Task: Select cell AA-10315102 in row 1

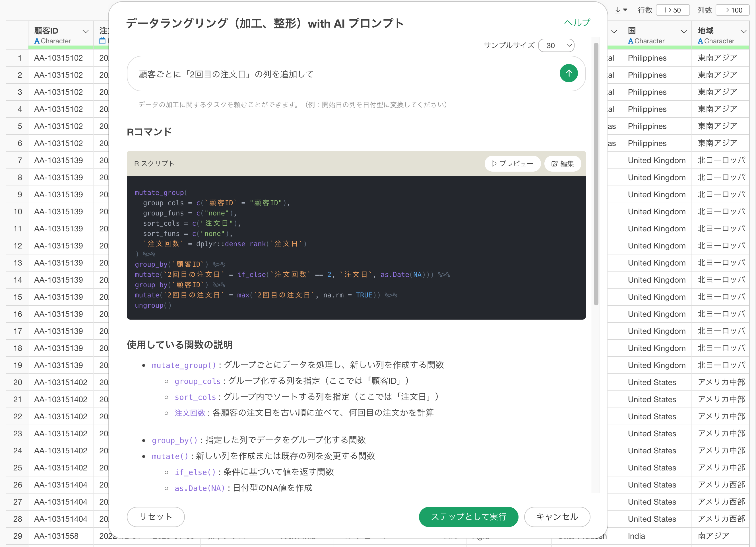Action: [x=61, y=58]
